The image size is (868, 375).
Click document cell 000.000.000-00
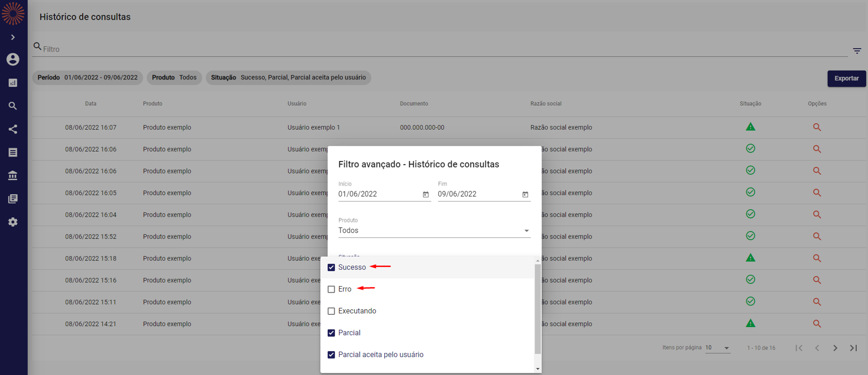[422, 127]
